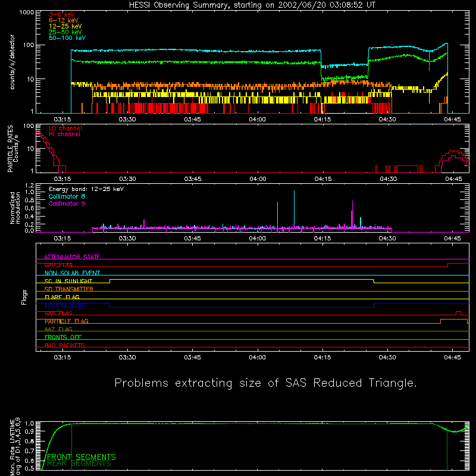476x476 pixels.
Task: Click the "ECLIPSE_FLAG" flag label
Action: point(65,305)
